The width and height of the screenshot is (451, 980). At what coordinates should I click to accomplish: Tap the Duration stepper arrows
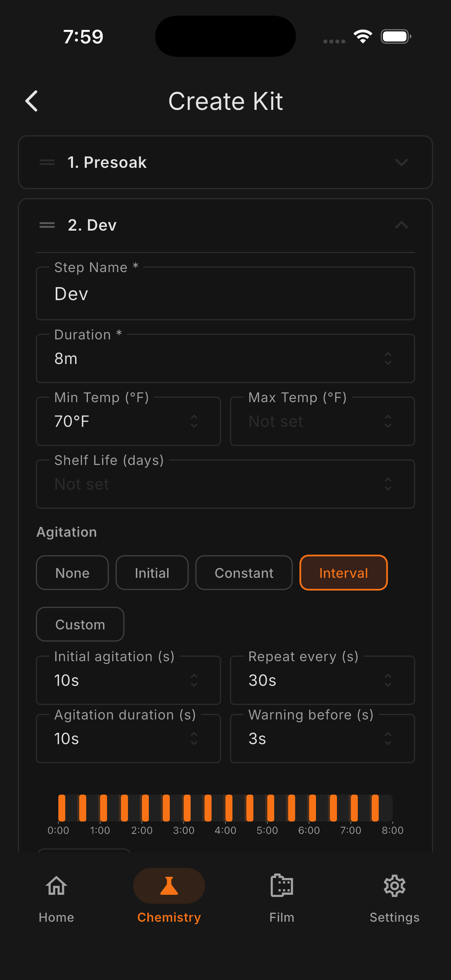pyautogui.click(x=388, y=358)
